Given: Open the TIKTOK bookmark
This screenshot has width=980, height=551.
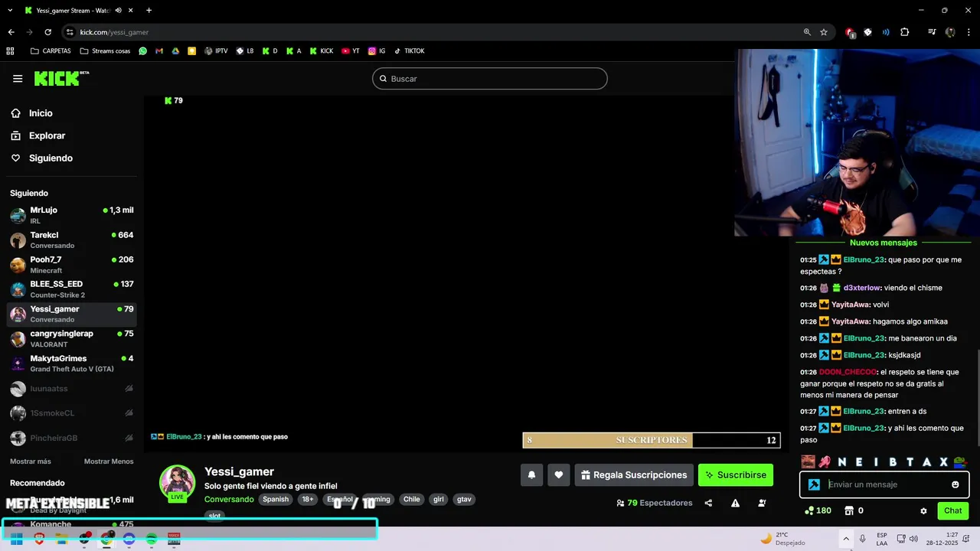Looking at the screenshot, I should pyautogui.click(x=409, y=51).
